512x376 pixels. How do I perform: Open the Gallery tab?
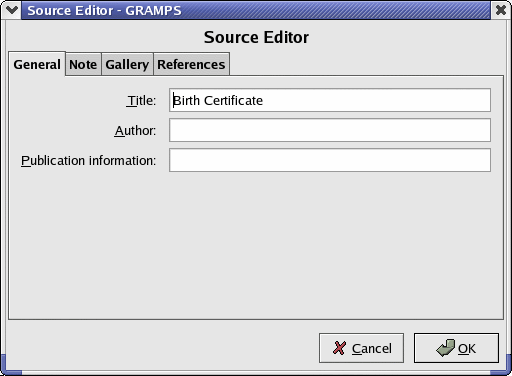point(127,64)
